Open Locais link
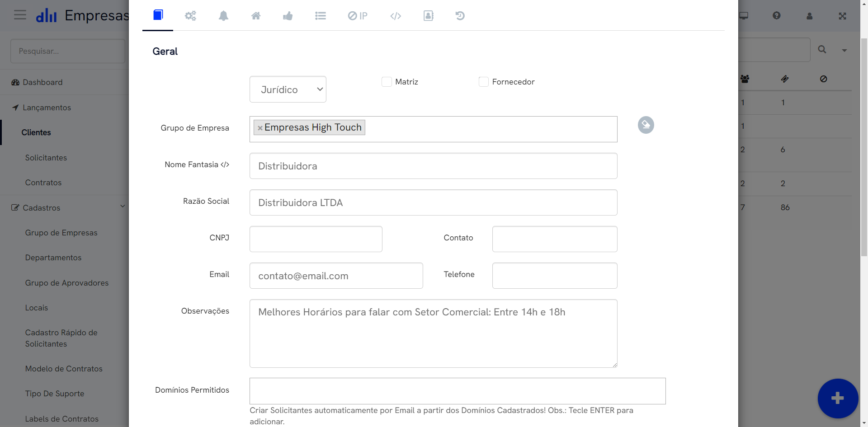The height and width of the screenshot is (427, 868). pyautogui.click(x=37, y=308)
